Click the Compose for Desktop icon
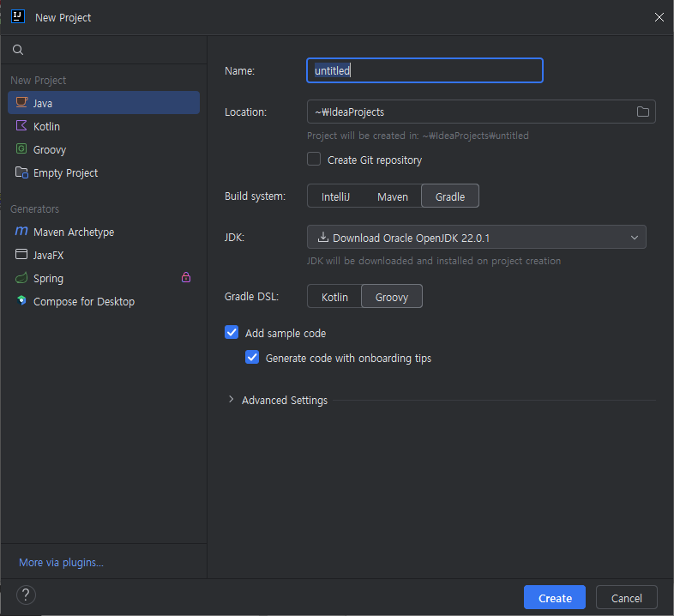This screenshot has width=674, height=616. coord(21,300)
